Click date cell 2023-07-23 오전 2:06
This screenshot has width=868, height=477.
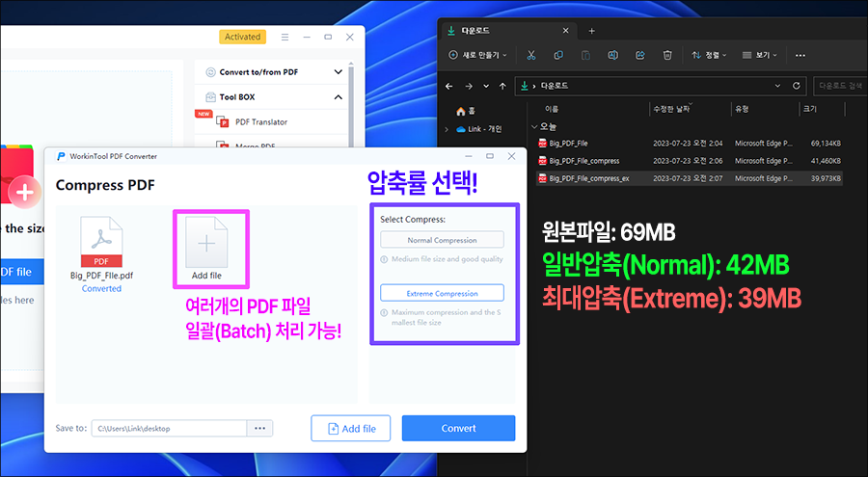(688, 161)
